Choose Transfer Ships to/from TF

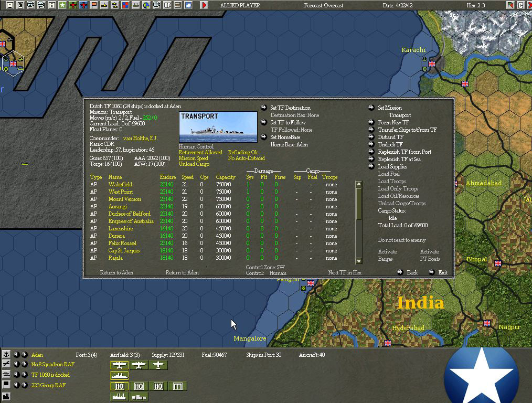click(407, 130)
